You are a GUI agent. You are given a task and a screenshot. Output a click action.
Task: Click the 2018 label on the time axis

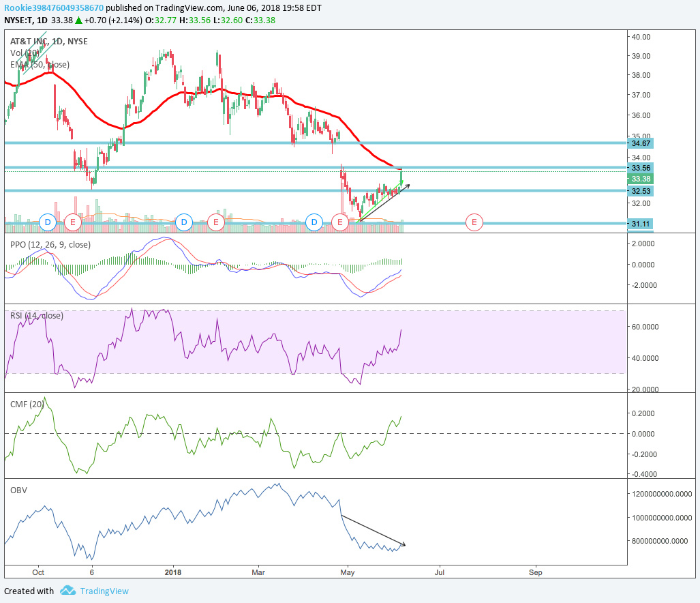tap(173, 572)
